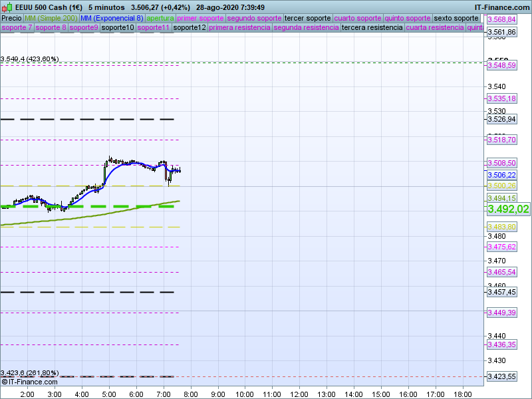The image size is (532, 399).
Task: Click the 3.506,22 current price tag
Action: tap(501, 175)
